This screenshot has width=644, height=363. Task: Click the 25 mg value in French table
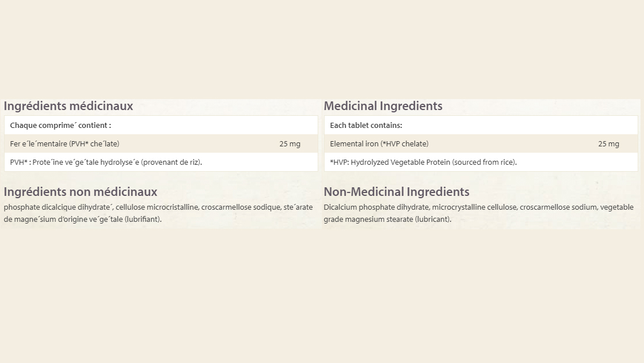point(289,143)
